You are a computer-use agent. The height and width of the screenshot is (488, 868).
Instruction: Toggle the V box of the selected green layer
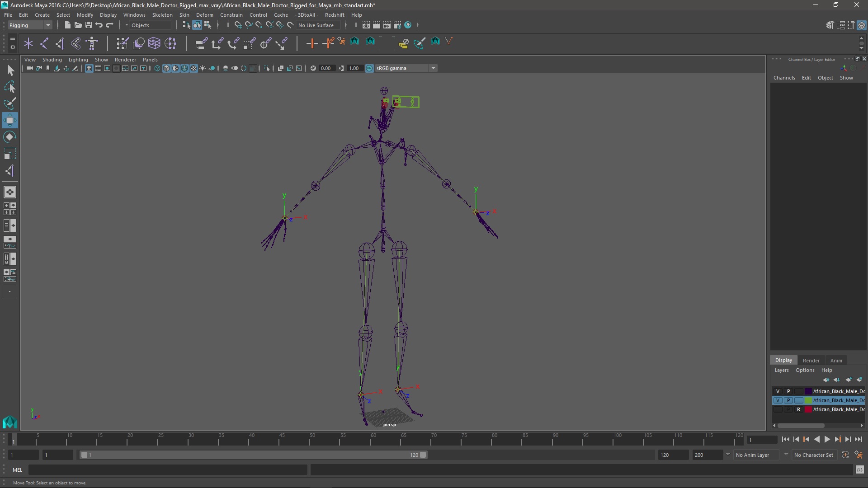pyautogui.click(x=778, y=400)
